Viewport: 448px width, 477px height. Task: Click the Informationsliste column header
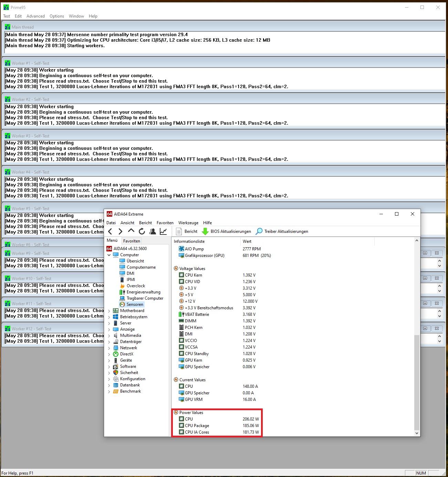point(206,241)
